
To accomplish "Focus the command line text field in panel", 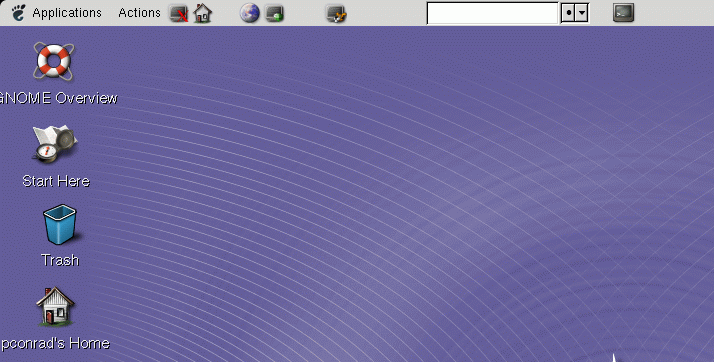I will tap(492, 13).
